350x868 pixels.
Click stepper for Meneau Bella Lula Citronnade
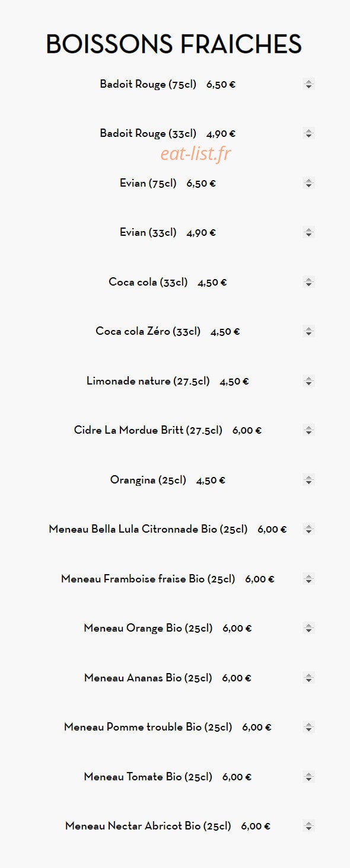coord(308,529)
